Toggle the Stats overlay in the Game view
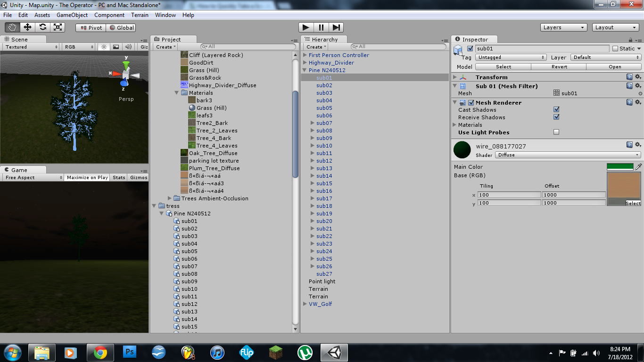644x362 pixels. 119,177
